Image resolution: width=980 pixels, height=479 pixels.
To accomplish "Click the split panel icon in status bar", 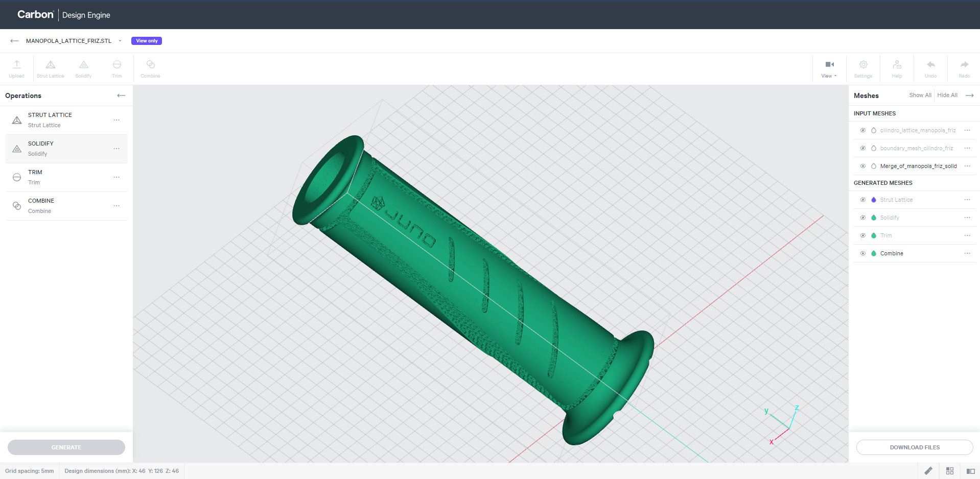I will point(971,471).
